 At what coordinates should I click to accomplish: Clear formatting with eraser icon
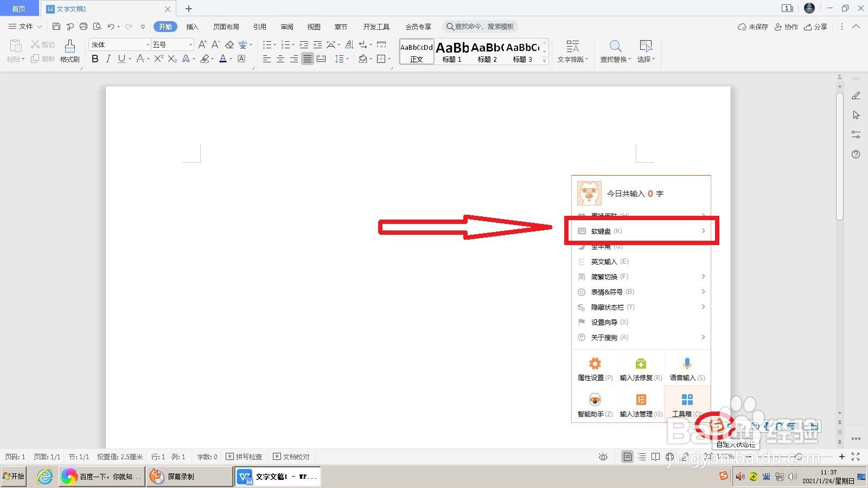[229, 44]
